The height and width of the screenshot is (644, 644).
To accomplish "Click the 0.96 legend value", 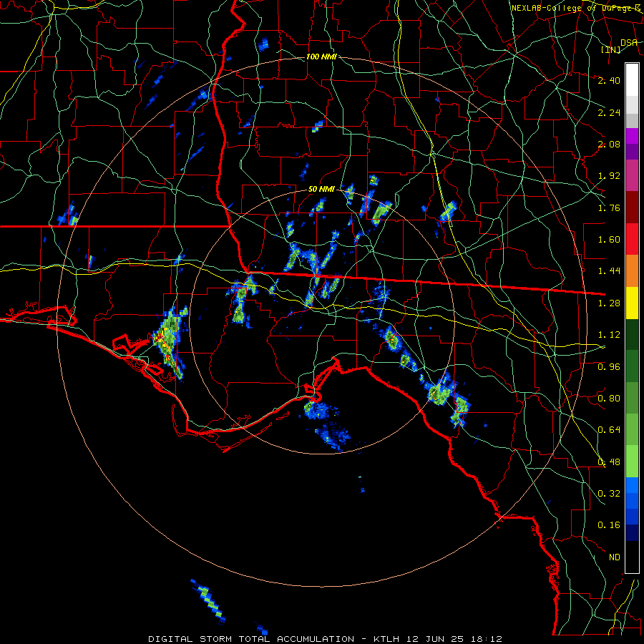I will [x=609, y=367].
